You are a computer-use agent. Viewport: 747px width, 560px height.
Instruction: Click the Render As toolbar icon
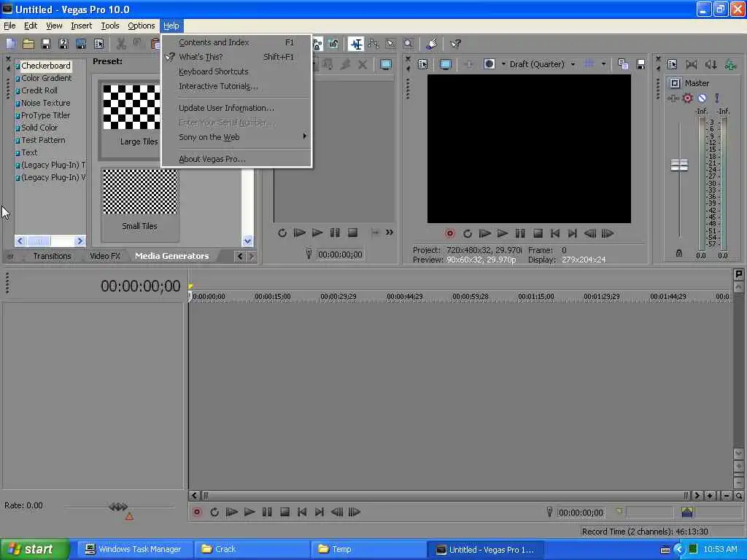[x=81, y=44]
